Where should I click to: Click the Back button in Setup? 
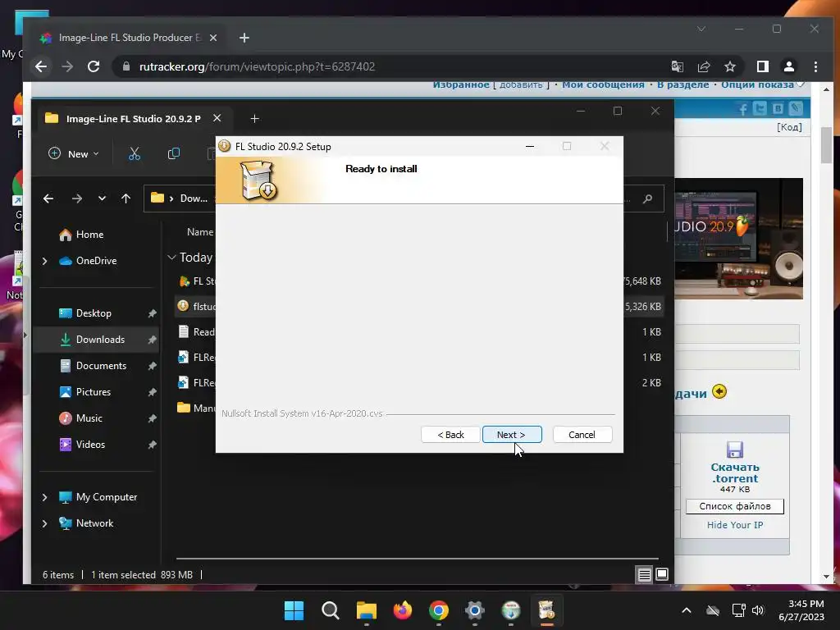(450, 435)
